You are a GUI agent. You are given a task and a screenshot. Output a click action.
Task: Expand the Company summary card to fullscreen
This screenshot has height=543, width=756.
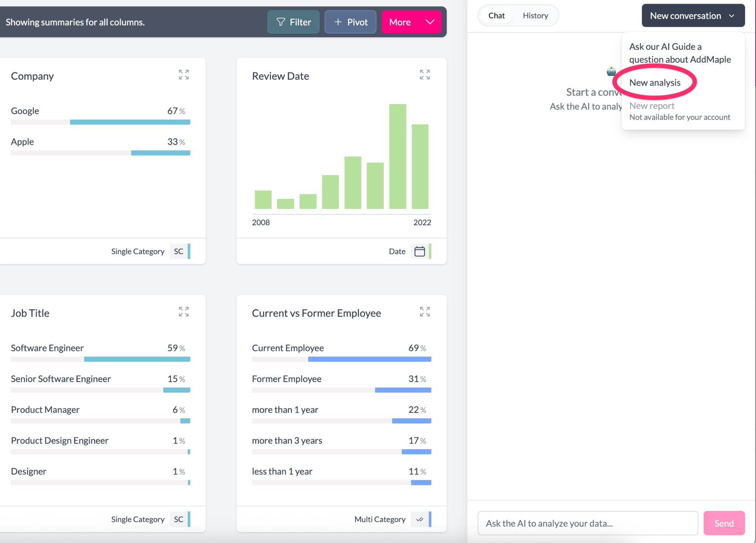coord(183,75)
